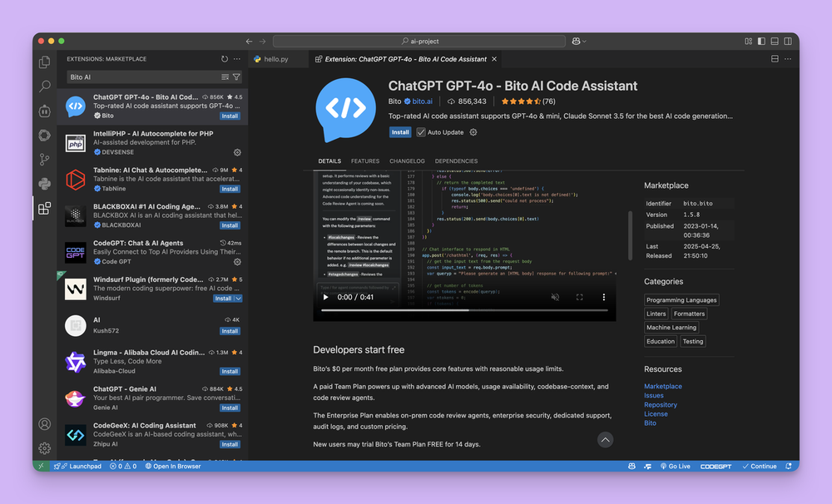The width and height of the screenshot is (832, 504).
Task: Select the Source Control icon
Action: (x=44, y=159)
